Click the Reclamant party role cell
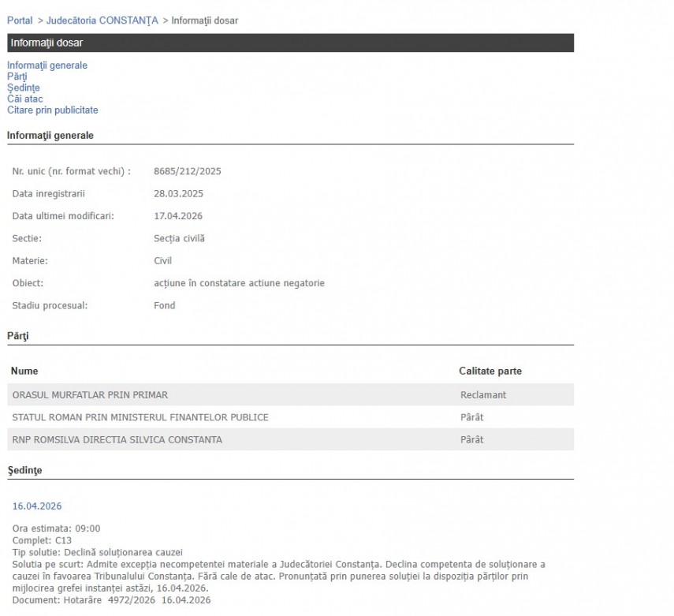 click(483, 394)
